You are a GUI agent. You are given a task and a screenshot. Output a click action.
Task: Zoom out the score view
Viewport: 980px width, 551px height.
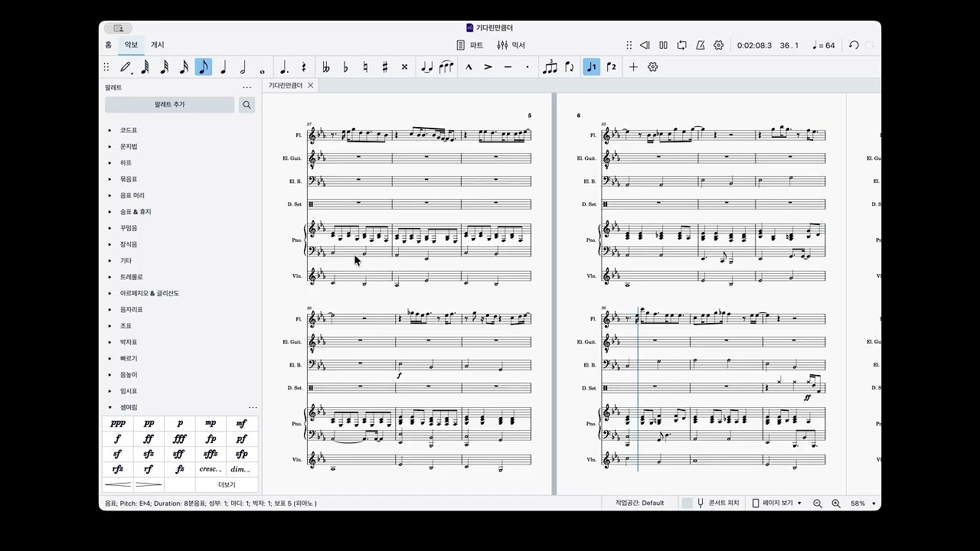pos(818,504)
